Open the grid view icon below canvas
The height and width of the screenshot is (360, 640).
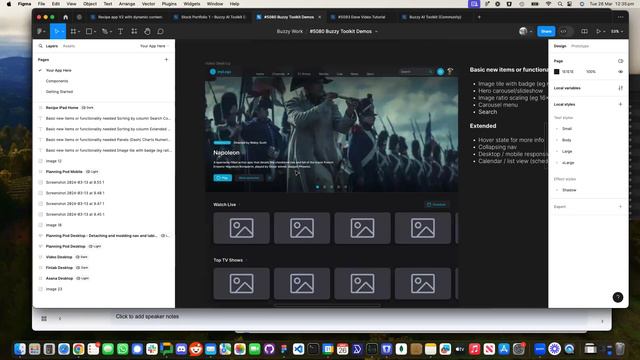pos(44,318)
